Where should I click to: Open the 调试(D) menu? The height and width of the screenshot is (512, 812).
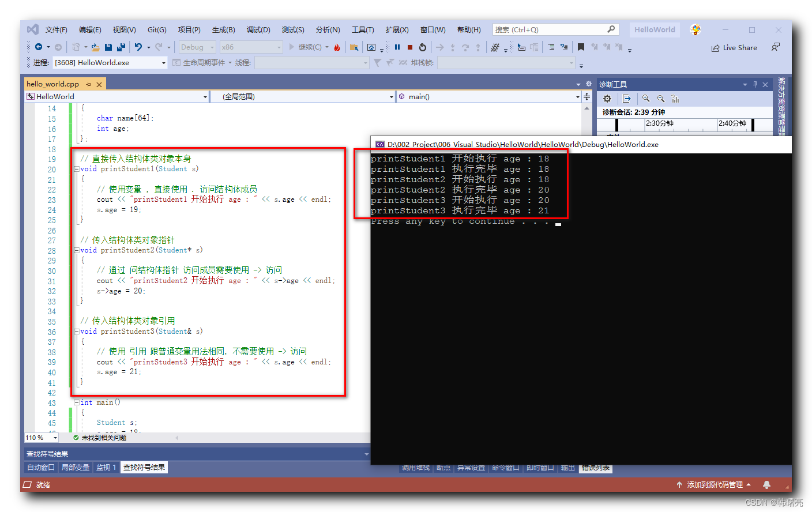258,29
